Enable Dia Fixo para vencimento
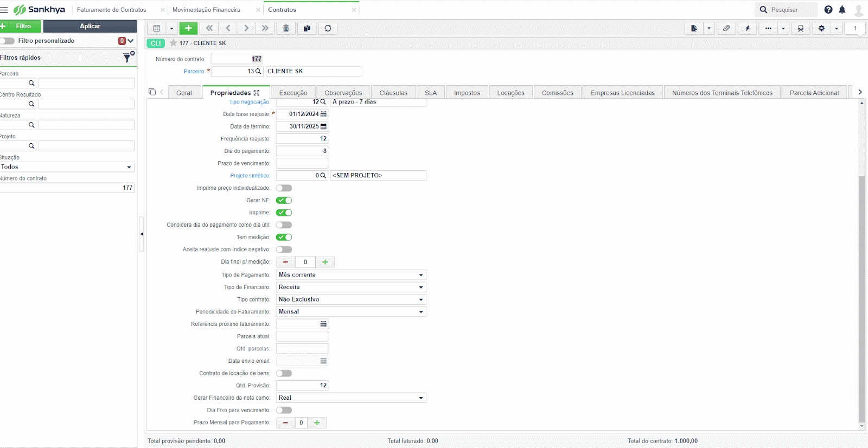 click(284, 410)
